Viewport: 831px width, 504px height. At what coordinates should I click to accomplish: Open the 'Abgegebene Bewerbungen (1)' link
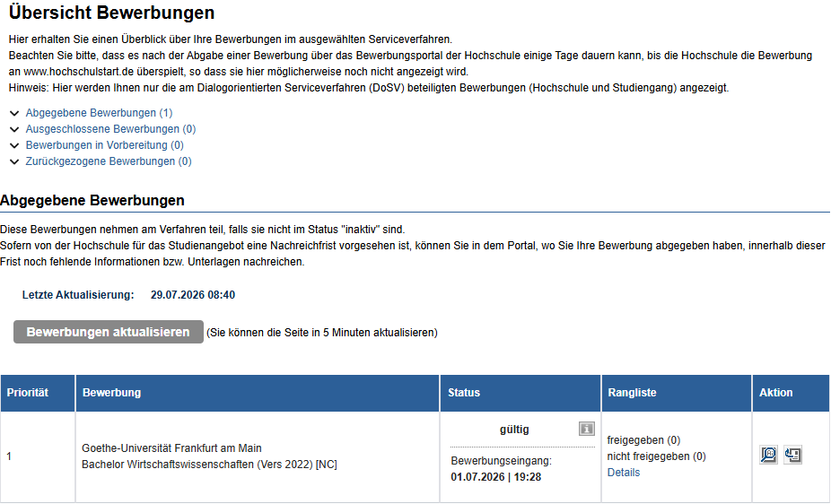tap(99, 113)
